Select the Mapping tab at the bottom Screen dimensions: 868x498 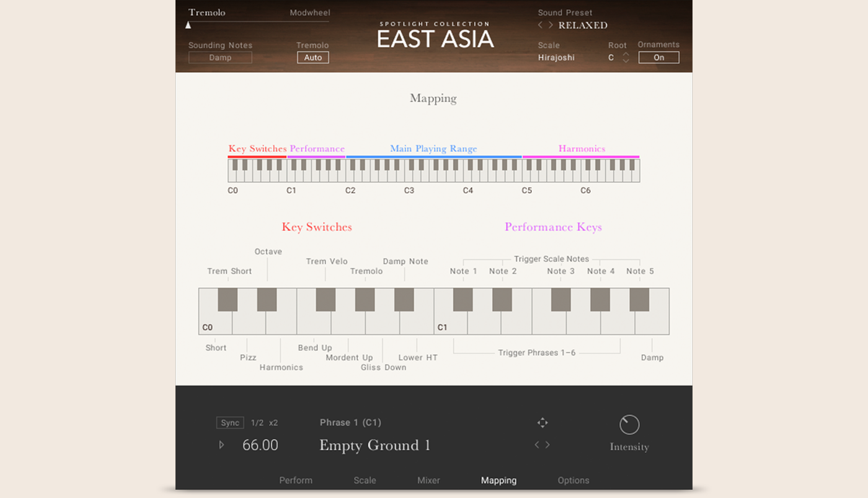498,480
